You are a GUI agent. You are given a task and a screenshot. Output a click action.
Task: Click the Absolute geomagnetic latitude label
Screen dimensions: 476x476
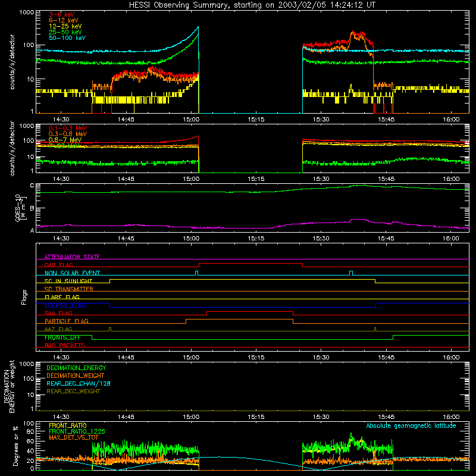(411, 425)
